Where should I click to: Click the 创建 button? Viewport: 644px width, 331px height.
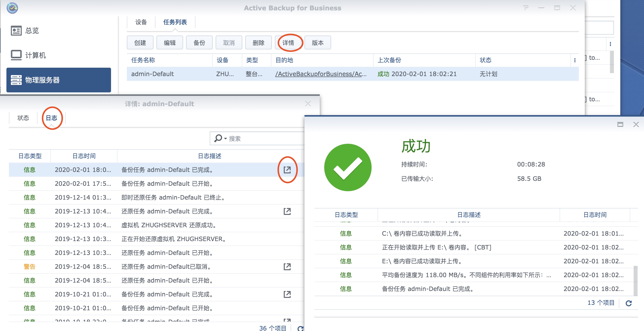[x=140, y=43]
